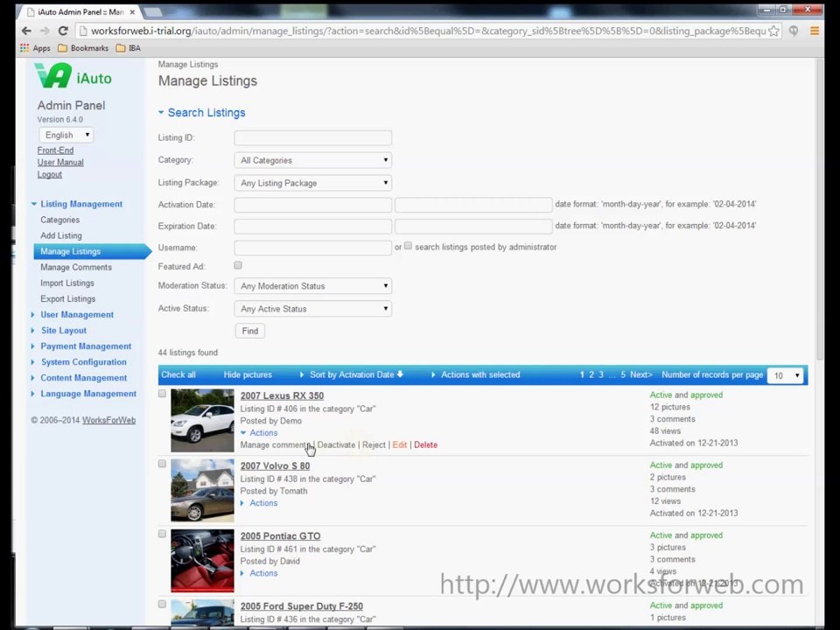840x630 pixels.
Task: Open the extension icon next to the star
Action: [794, 31]
